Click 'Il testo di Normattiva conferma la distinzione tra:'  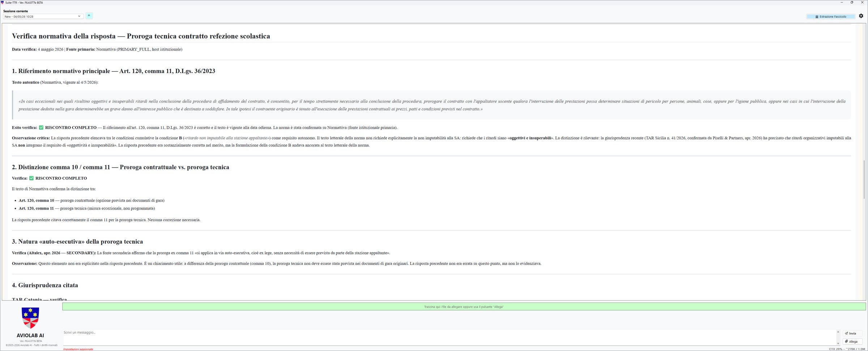click(54, 189)
